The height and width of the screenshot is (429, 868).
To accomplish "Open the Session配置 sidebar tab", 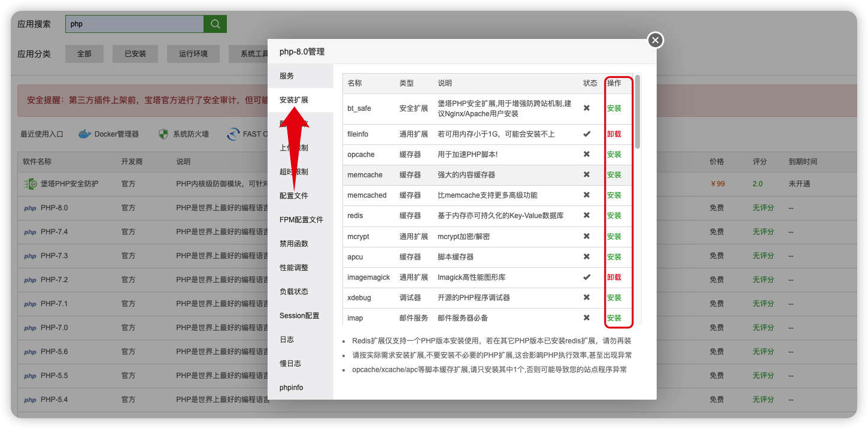I will tap(301, 316).
